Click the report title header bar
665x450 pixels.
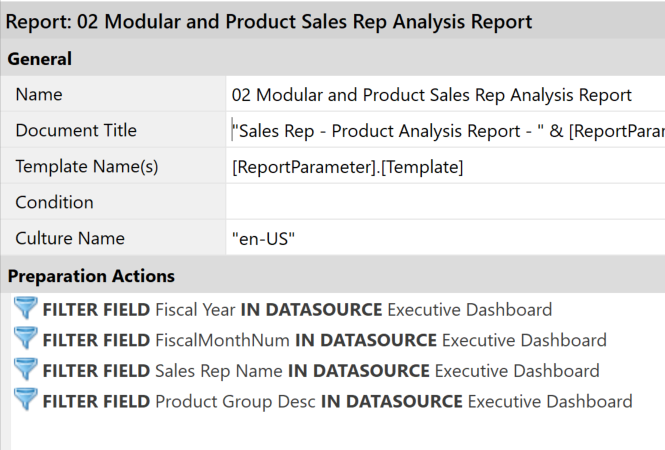(270, 21)
